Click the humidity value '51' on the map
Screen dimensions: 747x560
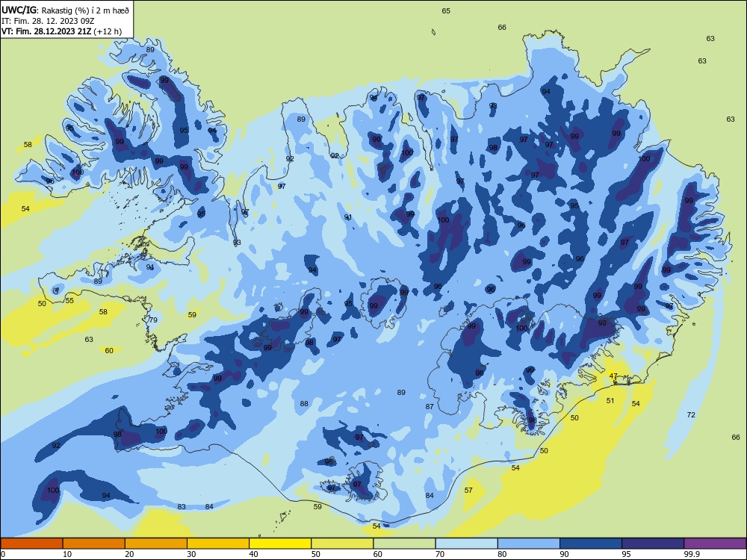coord(610,400)
